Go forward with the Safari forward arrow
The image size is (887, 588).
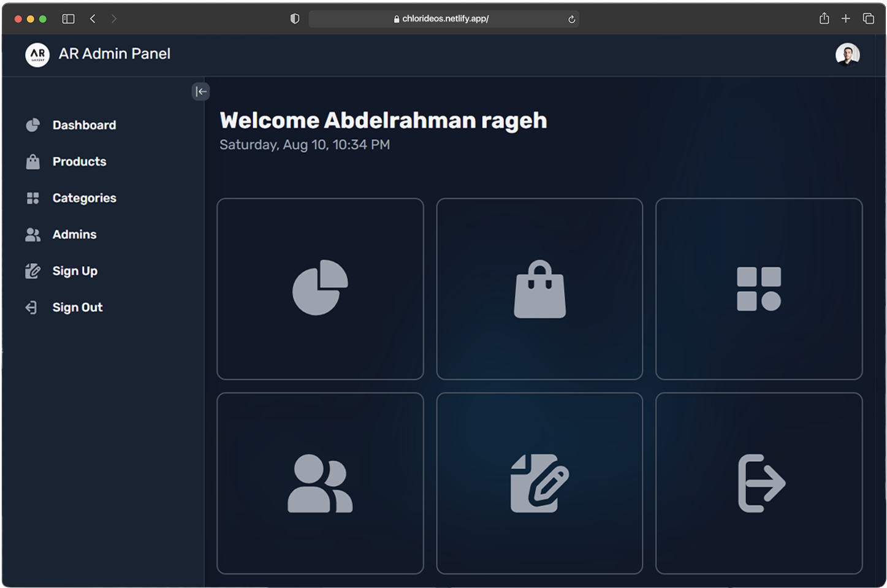[114, 19]
